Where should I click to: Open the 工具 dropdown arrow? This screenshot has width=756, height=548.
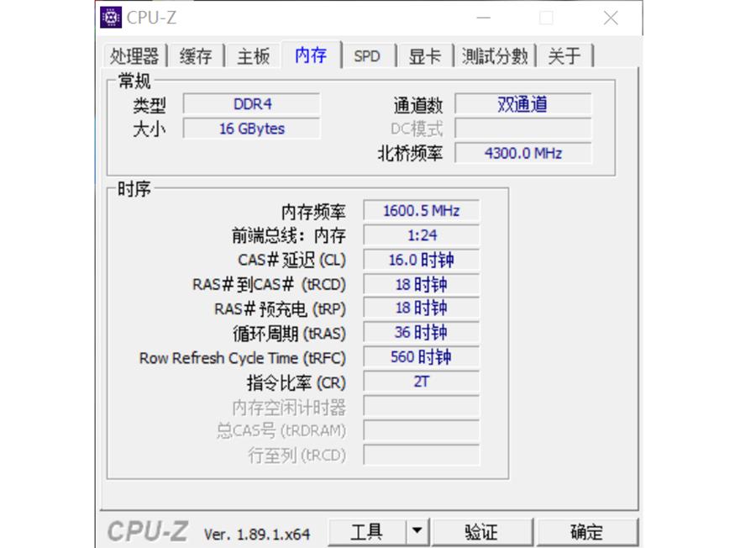click(x=417, y=531)
